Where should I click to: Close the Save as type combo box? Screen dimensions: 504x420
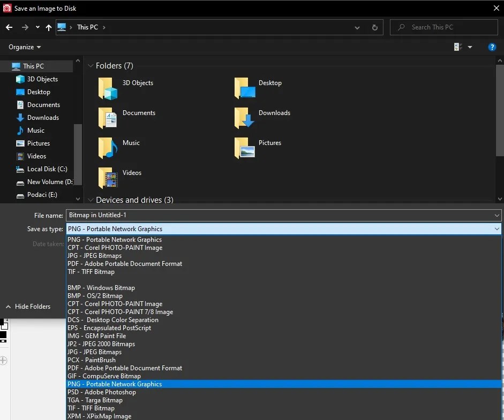pyautogui.click(x=497, y=229)
